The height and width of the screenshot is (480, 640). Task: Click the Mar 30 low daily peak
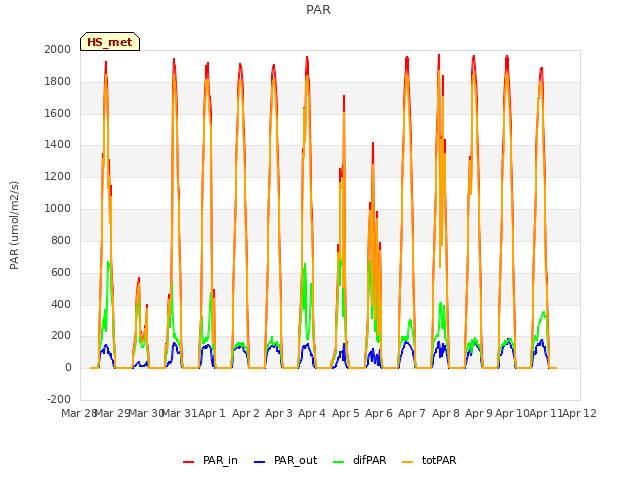139,279
